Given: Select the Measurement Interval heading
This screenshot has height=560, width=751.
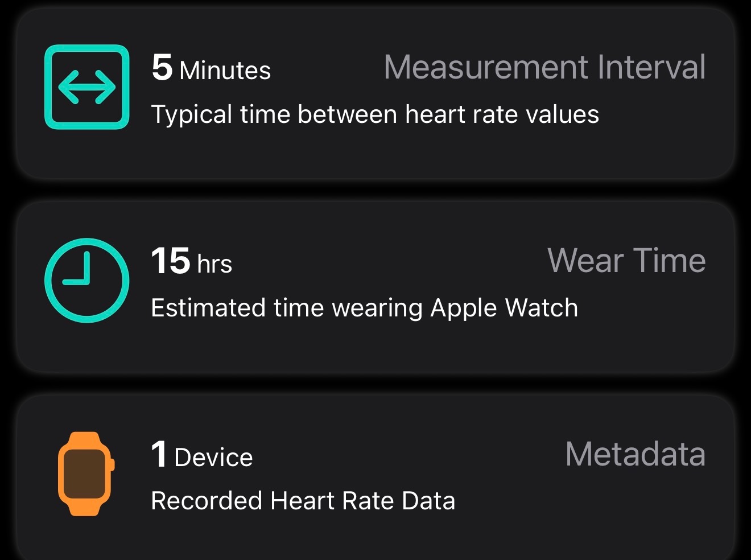Looking at the screenshot, I should tap(544, 67).
